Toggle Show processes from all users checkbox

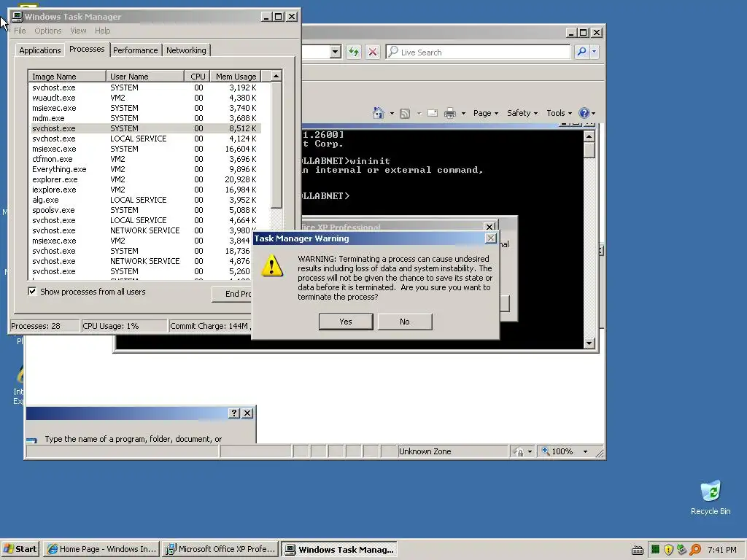32,292
